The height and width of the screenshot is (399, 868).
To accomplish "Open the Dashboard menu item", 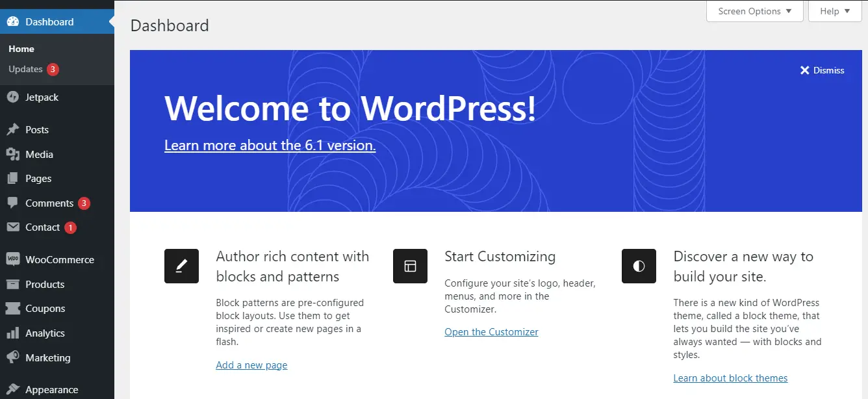I will [57, 22].
